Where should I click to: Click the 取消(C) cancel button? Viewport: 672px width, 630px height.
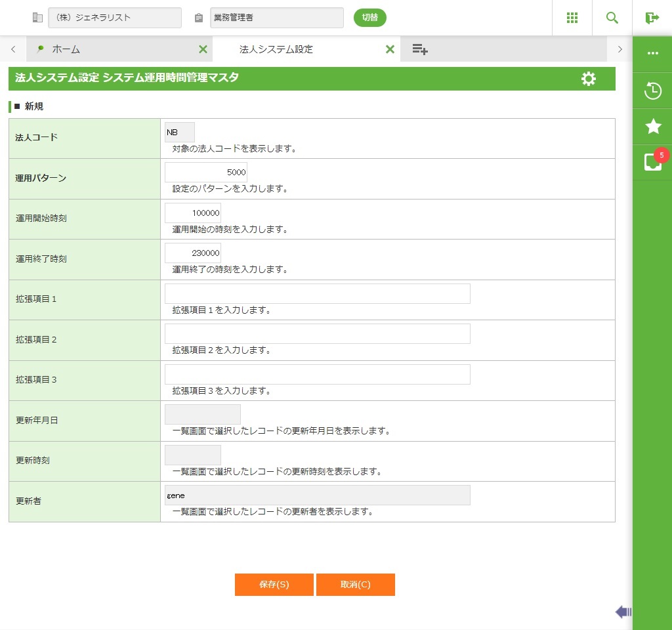pyautogui.click(x=355, y=585)
